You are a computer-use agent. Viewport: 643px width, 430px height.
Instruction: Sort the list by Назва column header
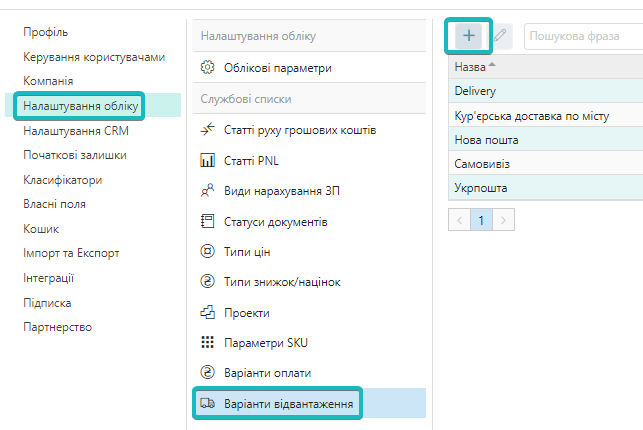pos(470,67)
